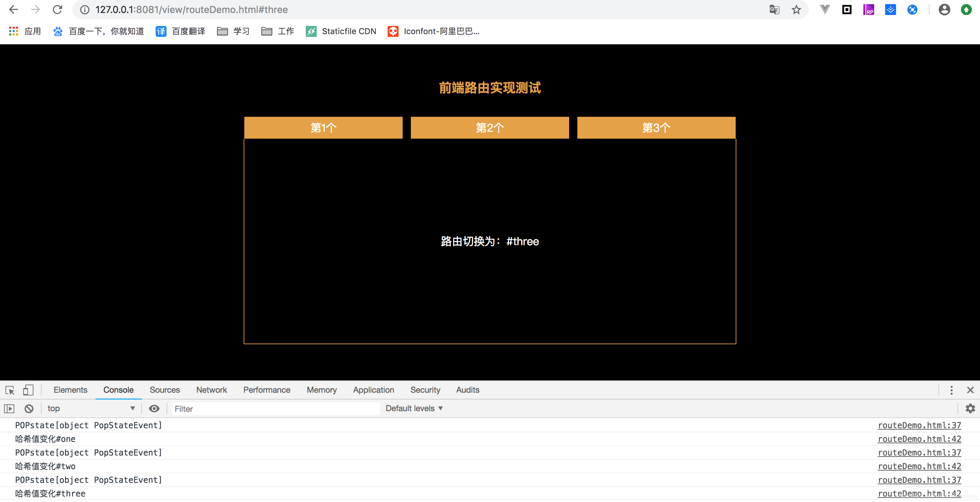Open the Vue devtools extension icon
980x502 pixels.
(825, 10)
